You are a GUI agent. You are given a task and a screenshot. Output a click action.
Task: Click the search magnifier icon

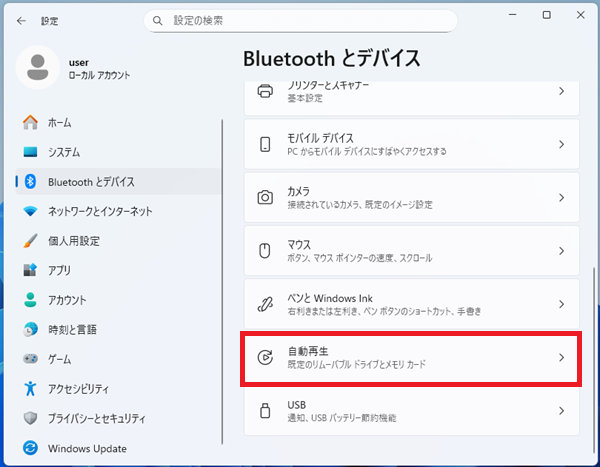click(x=157, y=21)
